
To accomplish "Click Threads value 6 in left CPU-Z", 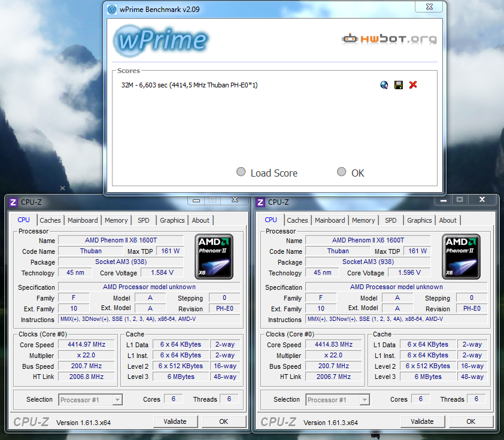I will [229, 399].
